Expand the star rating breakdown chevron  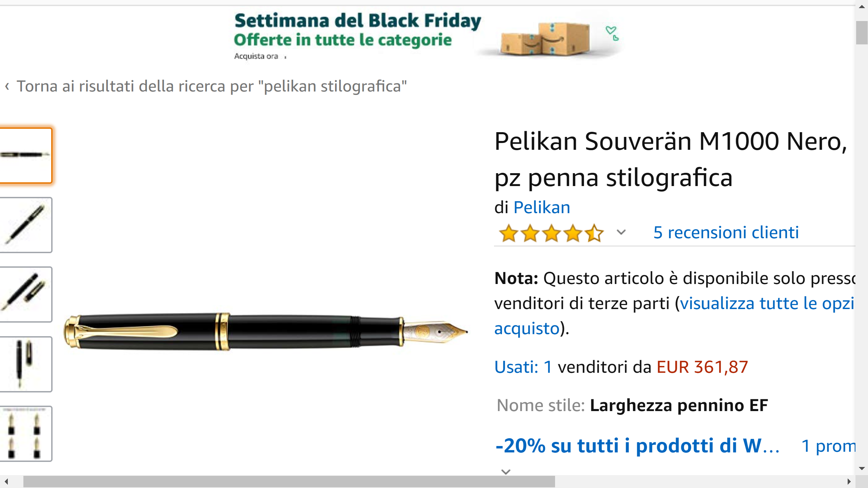621,232
